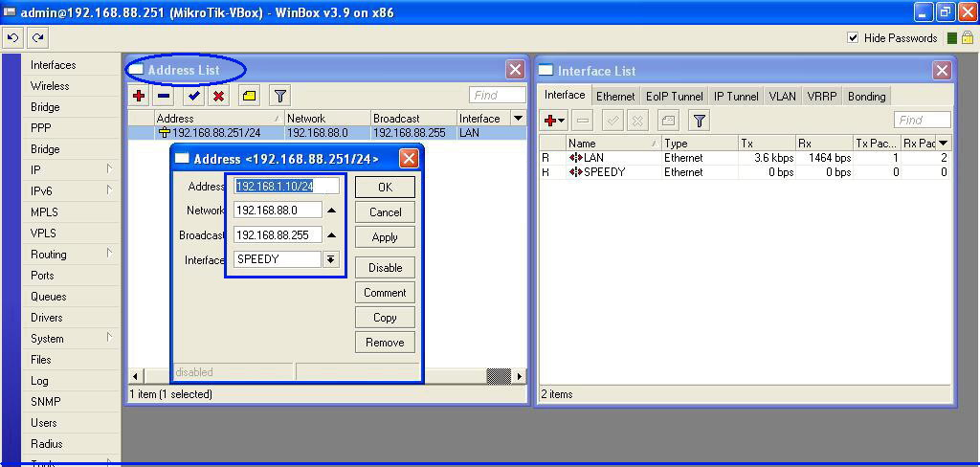Viewport: 980px width, 467px height.
Task: Click the filter funnel in Interface List
Action: coord(700,120)
